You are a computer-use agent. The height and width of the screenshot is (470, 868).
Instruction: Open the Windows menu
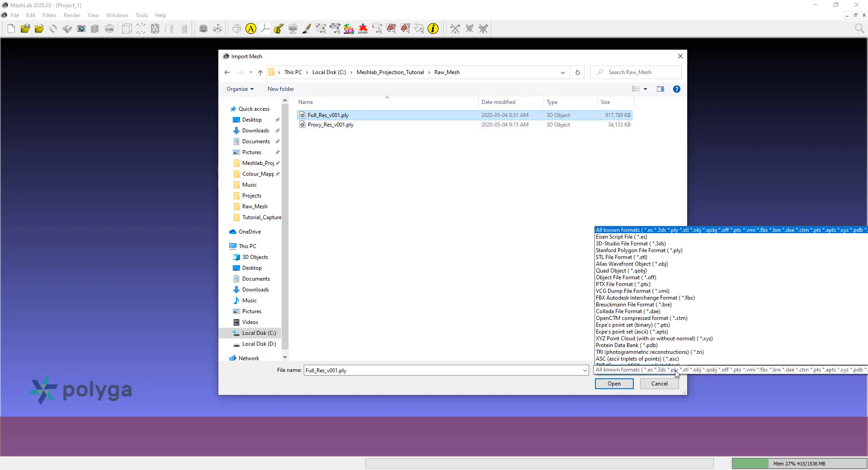tap(117, 15)
